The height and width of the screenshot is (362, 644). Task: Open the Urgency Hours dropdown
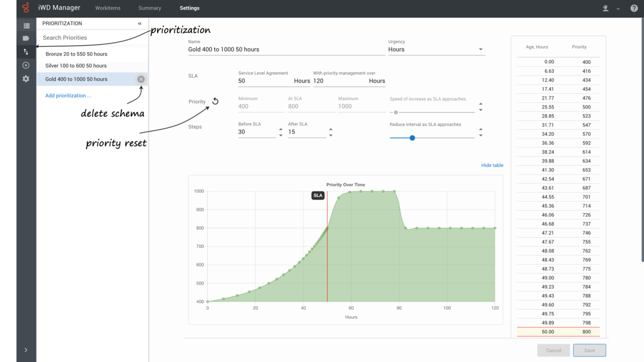pos(436,49)
